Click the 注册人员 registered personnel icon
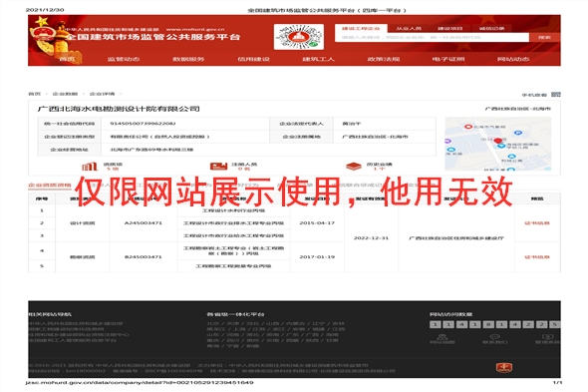 (x=218, y=166)
